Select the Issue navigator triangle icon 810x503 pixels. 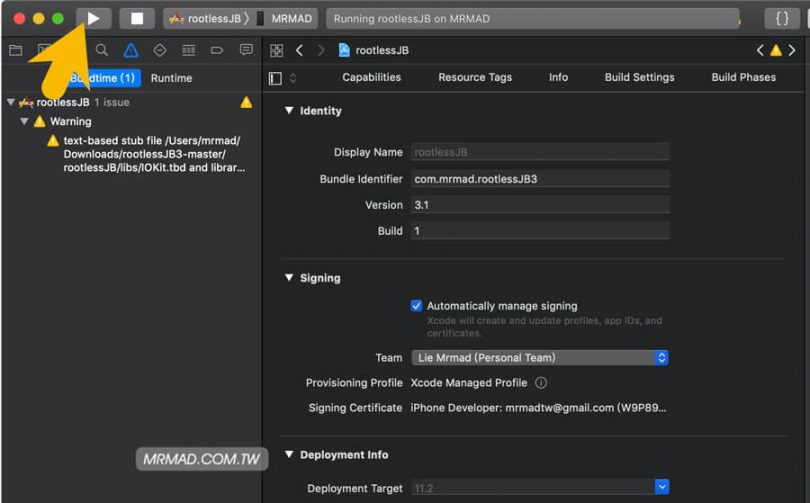(131, 50)
